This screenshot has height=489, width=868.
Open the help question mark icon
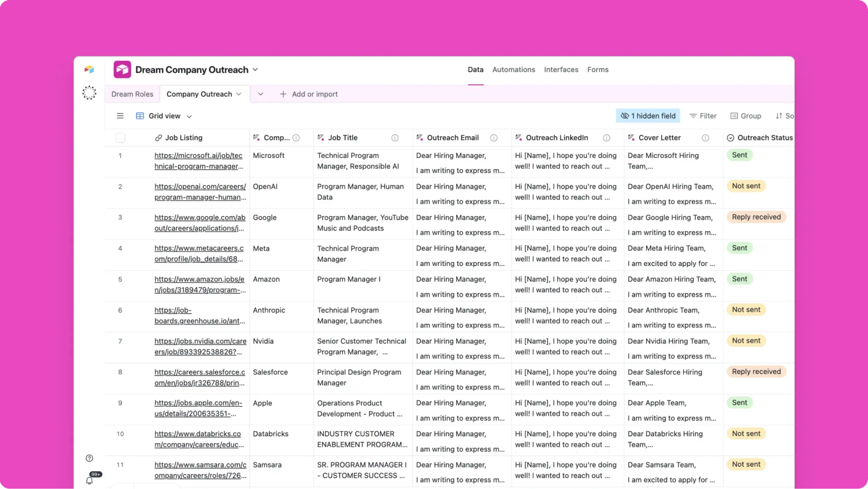point(90,458)
